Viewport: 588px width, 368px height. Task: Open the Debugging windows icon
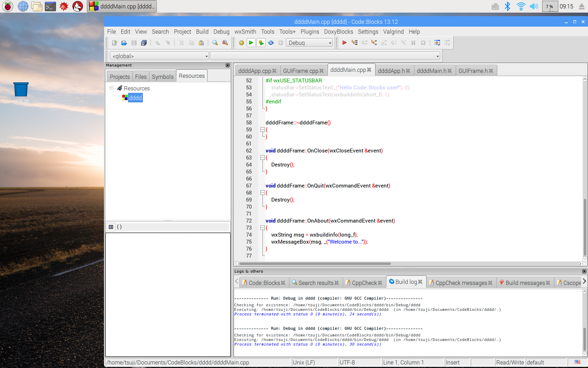click(x=437, y=43)
